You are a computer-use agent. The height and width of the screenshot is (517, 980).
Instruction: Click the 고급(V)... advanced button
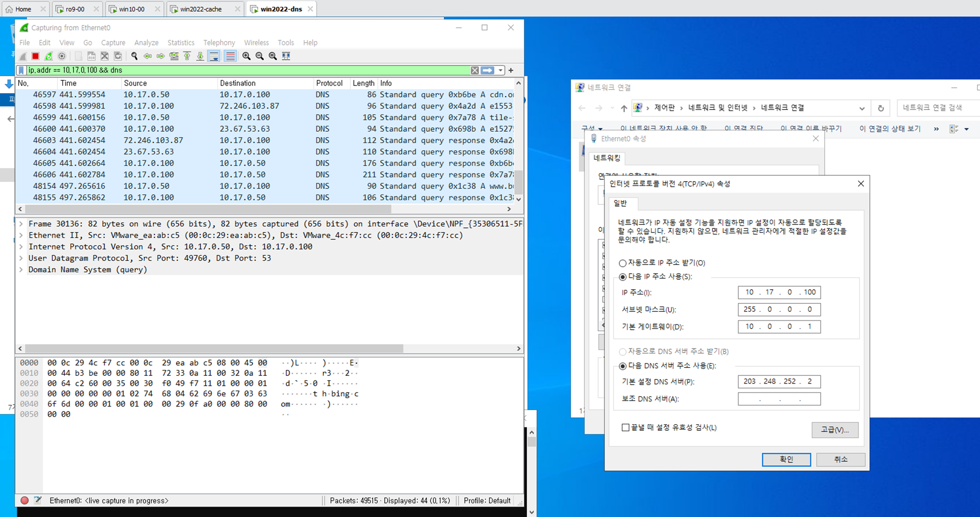[x=835, y=430]
